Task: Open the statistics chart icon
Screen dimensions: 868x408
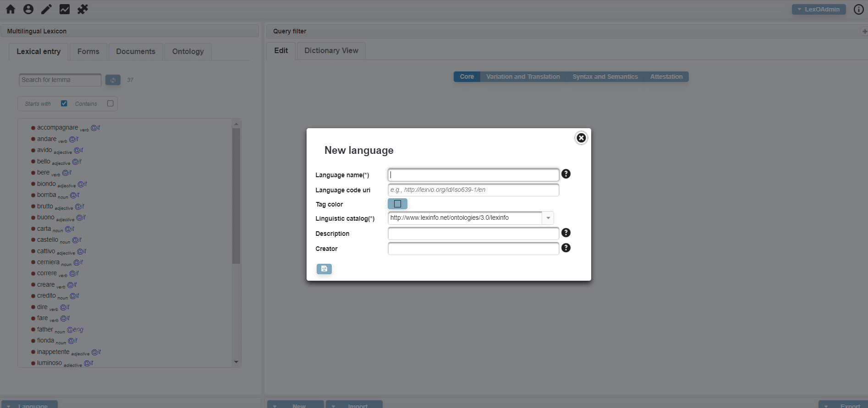Action: (65, 9)
